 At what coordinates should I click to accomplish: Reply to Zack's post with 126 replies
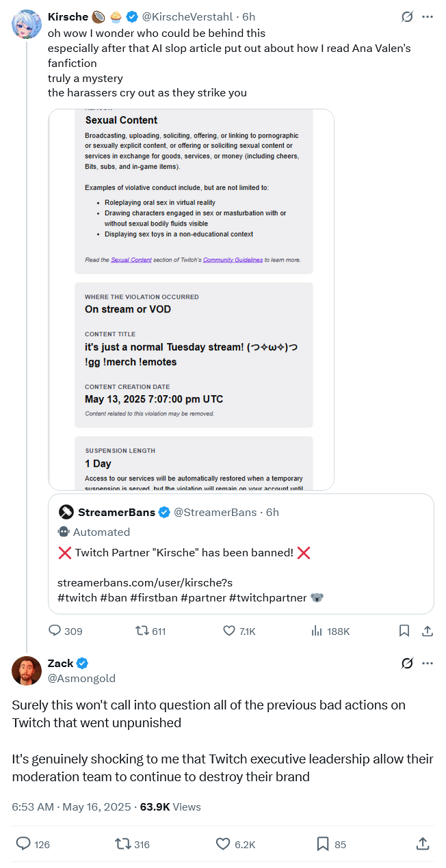click(x=23, y=844)
